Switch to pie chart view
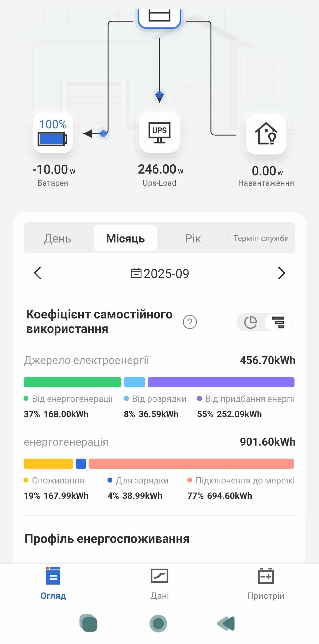Viewport: 319px width, 644px height. coord(251,322)
